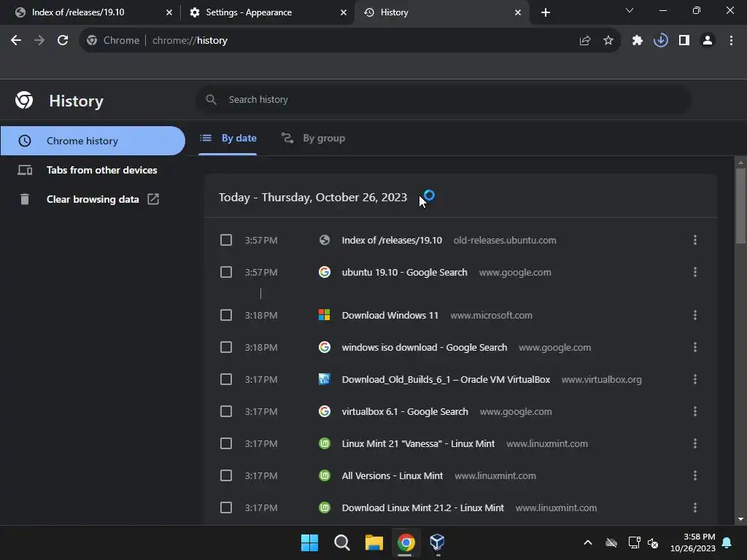Share this page icon in address bar
Viewport: 747px width, 560px height.
pyautogui.click(x=585, y=41)
